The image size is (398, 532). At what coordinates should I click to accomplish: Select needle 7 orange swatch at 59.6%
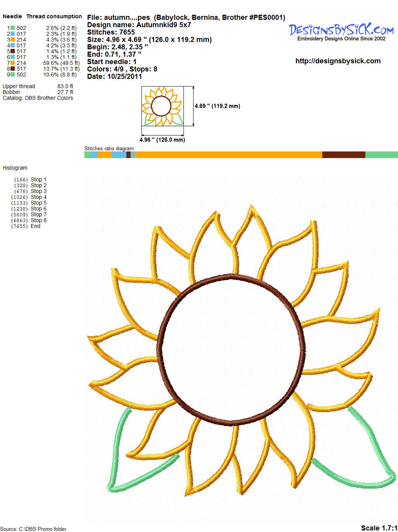click(x=13, y=63)
